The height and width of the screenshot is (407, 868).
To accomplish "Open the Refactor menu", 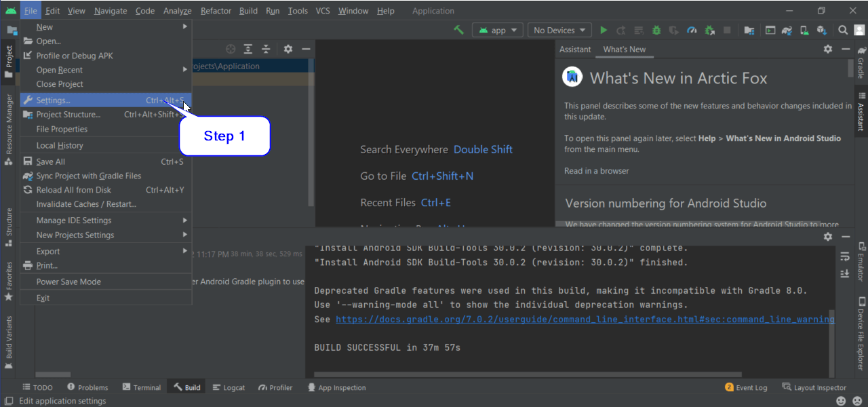I will coord(216,10).
